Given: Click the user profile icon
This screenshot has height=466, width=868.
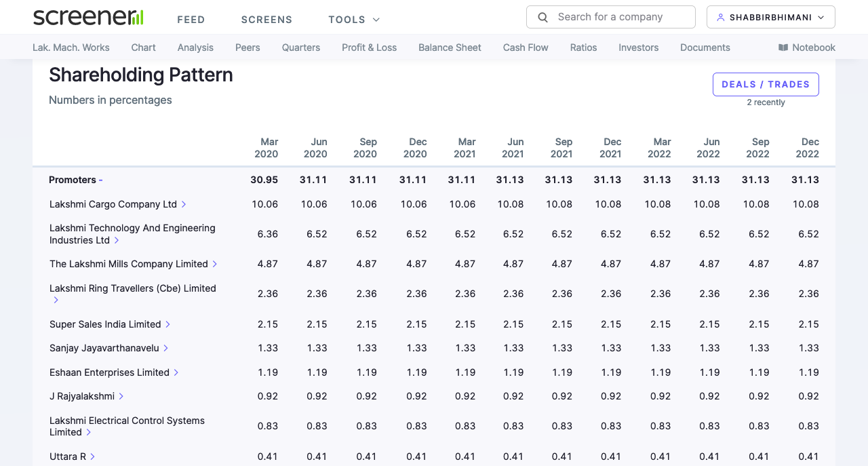Looking at the screenshot, I should [721, 18].
